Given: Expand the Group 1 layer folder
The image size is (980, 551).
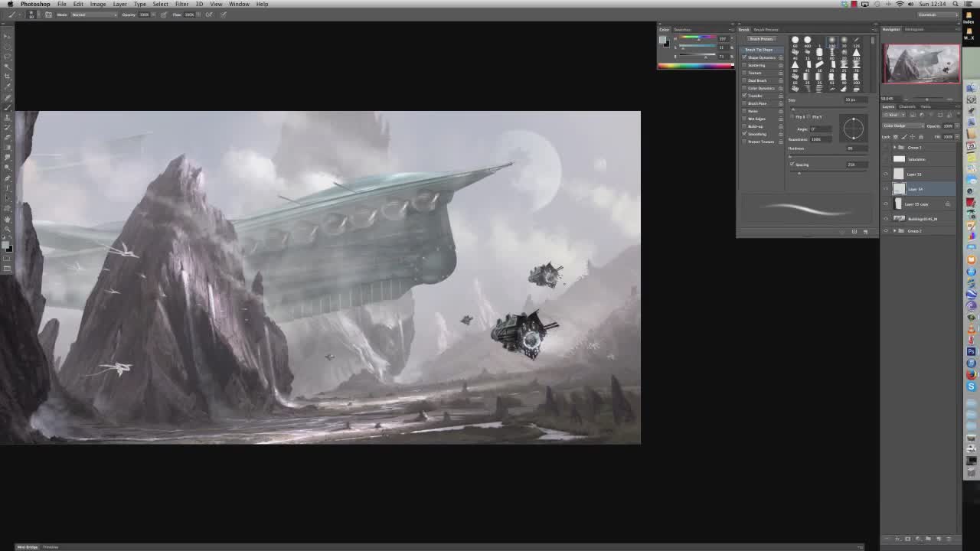Looking at the screenshot, I should pos(894,147).
